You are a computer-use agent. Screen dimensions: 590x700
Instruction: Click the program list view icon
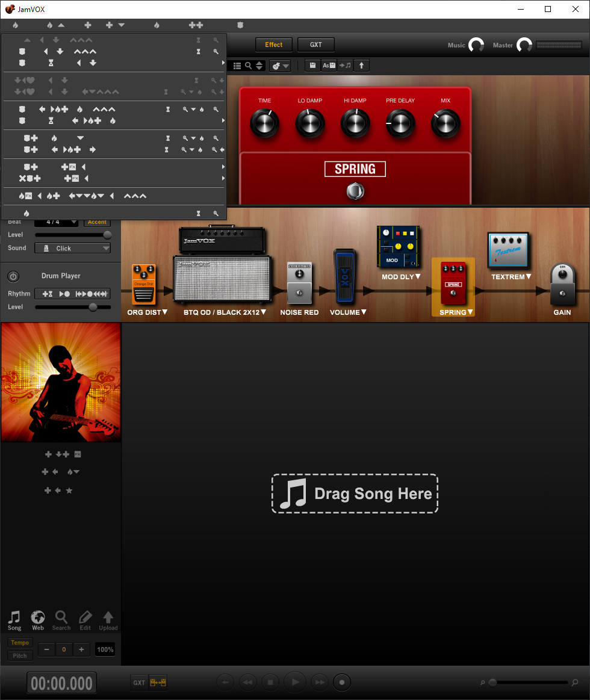(x=237, y=66)
